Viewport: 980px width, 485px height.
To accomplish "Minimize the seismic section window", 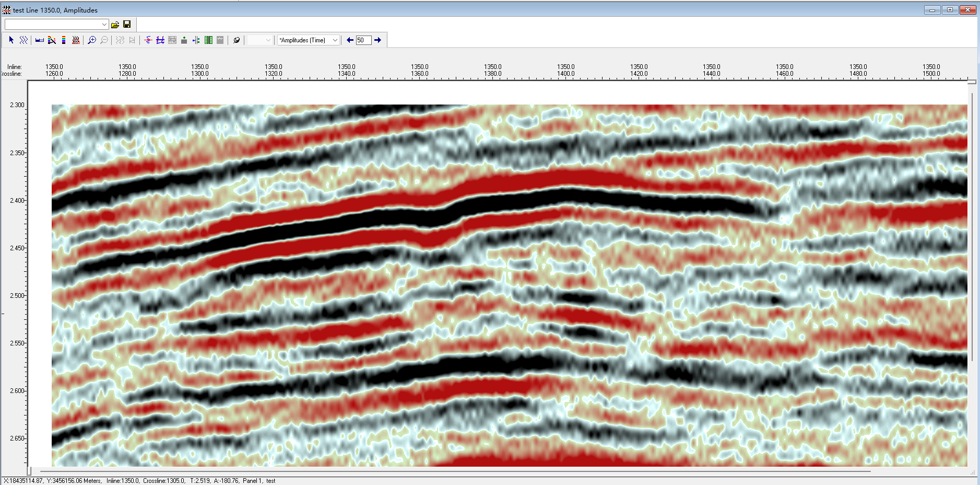I will [x=932, y=9].
